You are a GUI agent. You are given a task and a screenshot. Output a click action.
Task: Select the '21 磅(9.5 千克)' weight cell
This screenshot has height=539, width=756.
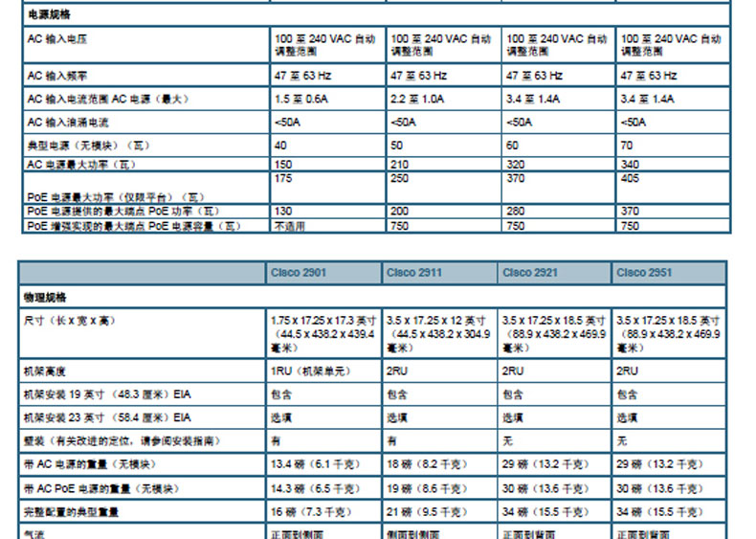[427, 512]
